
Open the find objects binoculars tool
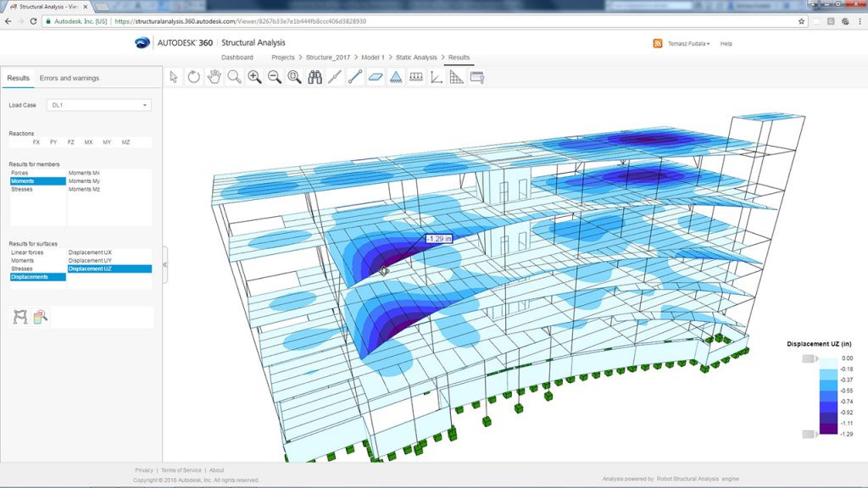click(x=315, y=76)
